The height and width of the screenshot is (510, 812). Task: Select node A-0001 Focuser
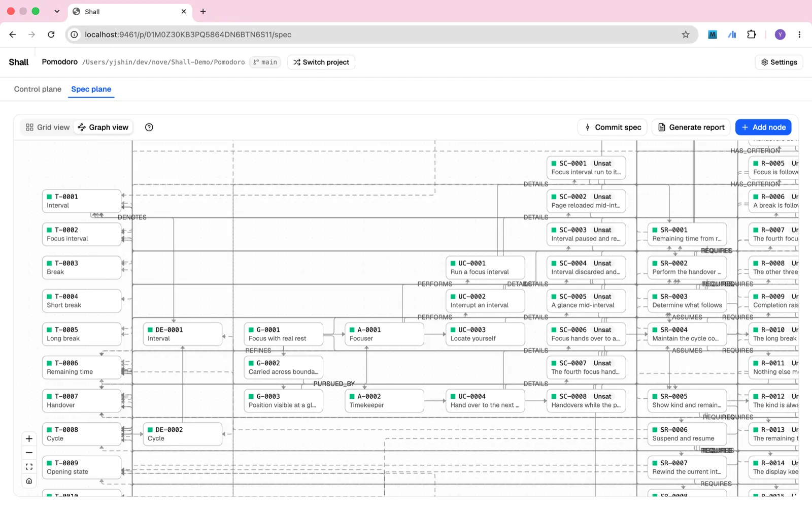(385, 334)
